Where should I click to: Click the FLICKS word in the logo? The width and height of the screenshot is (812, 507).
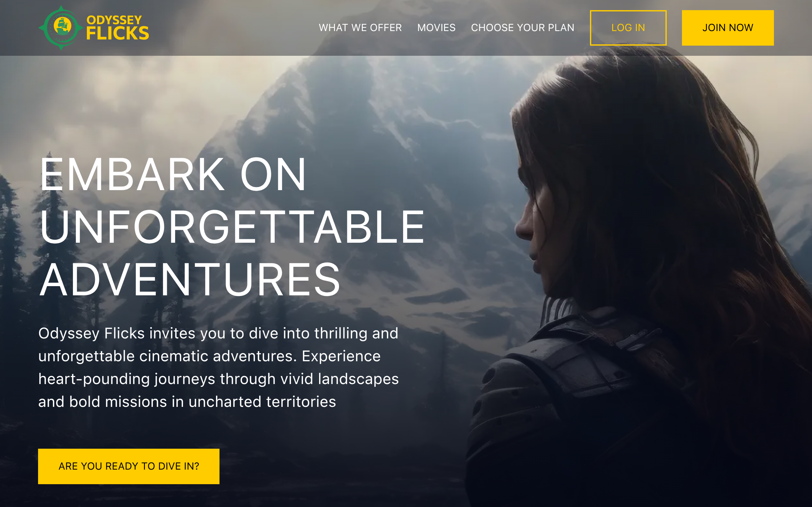pyautogui.click(x=117, y=33)
